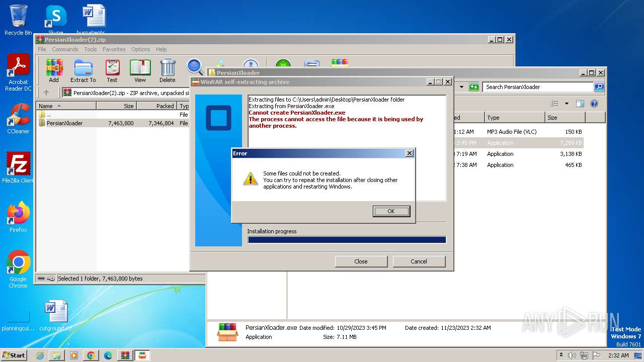Show hidden tray icons arrow

[561, 355]
